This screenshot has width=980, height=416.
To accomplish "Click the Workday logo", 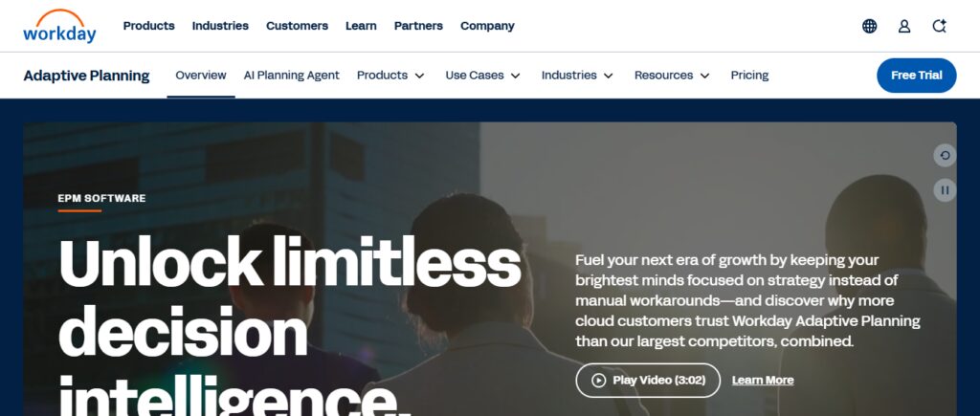I will click(60, 26).
